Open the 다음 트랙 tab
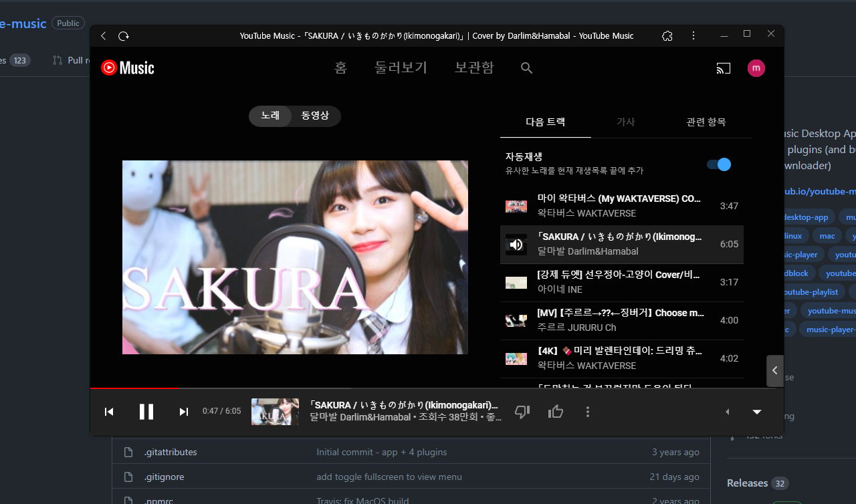Screen dimensions: 856x504 546,122
